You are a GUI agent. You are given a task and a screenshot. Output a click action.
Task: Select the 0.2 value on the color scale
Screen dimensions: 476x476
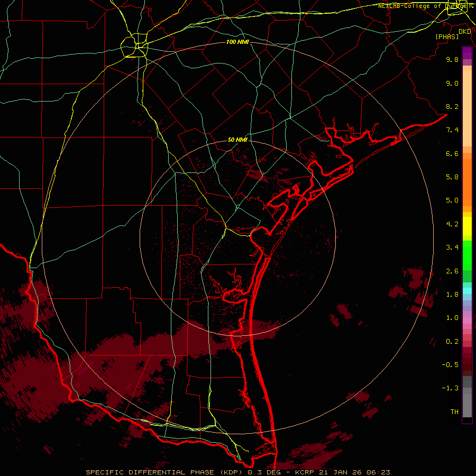[452, 342]
